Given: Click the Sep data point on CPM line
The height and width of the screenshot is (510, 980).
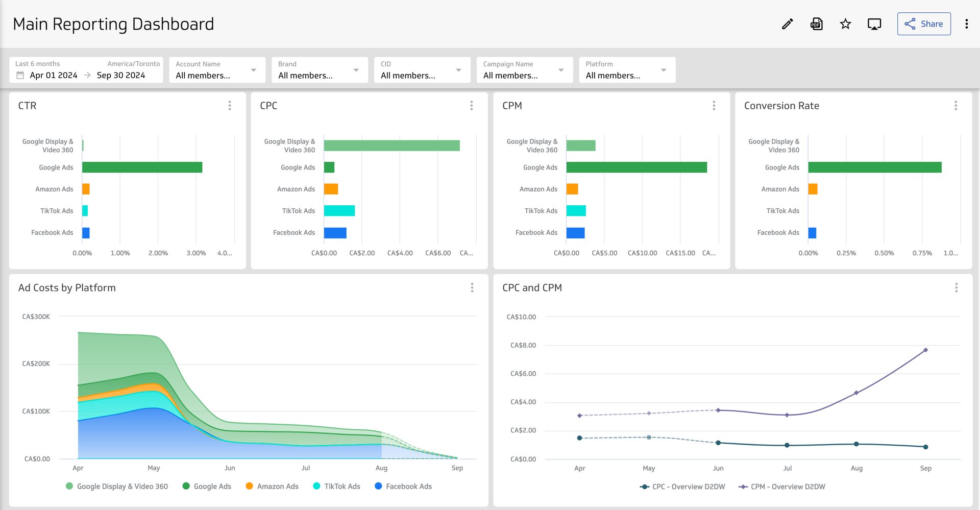Looking at the screenshot, I should [x=925, y=350].
